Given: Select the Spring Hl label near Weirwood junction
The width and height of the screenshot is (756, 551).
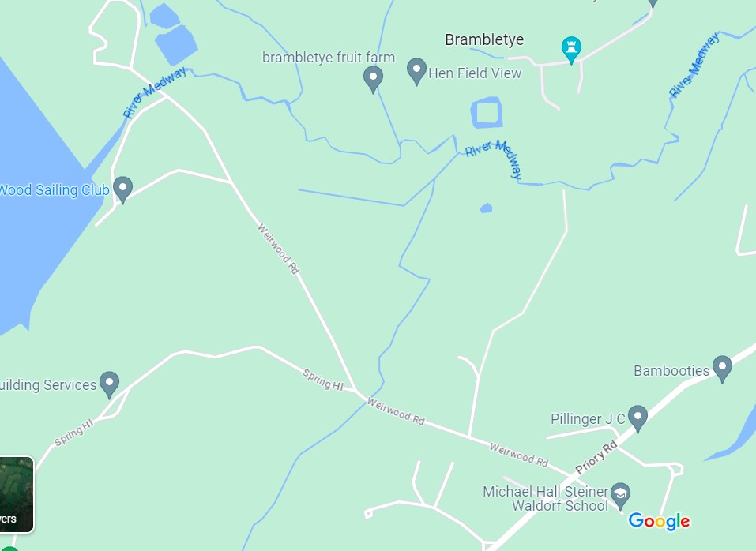Looking at the screenshot, I should tap(323, 380).
